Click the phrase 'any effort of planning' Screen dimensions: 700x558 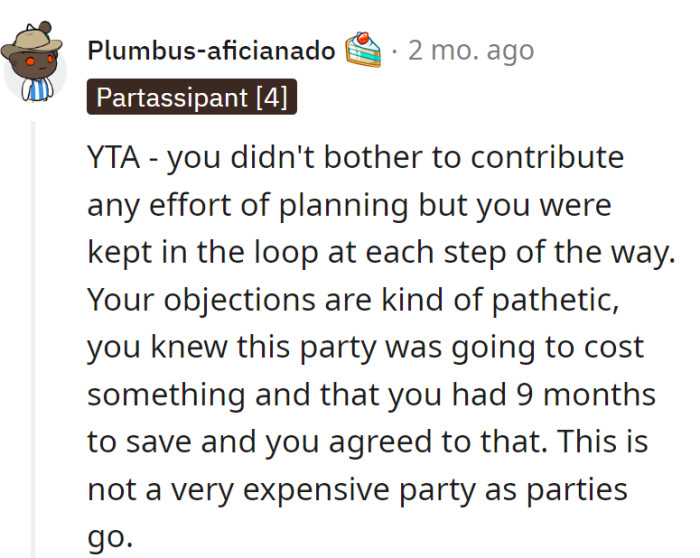(247, 205)
